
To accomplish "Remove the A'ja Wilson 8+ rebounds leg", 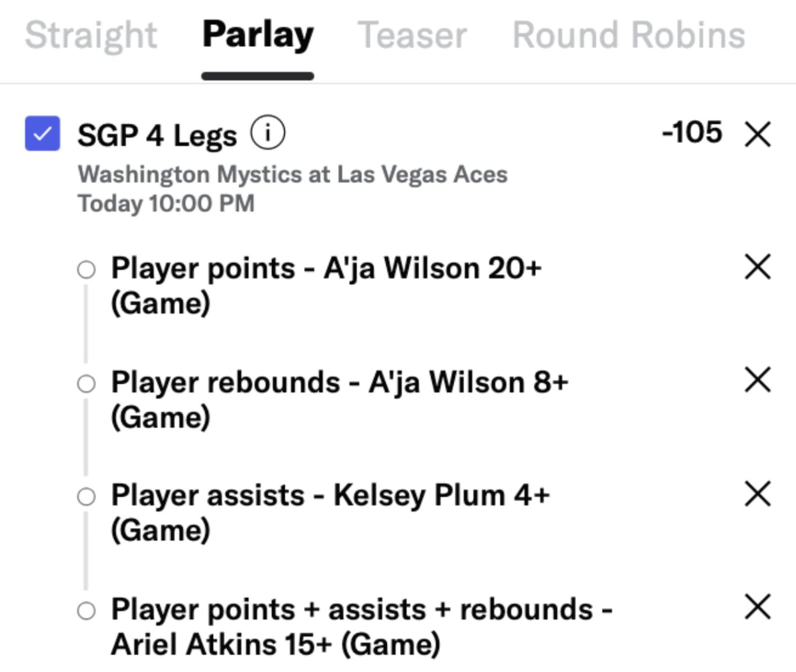I will (757, 380).
